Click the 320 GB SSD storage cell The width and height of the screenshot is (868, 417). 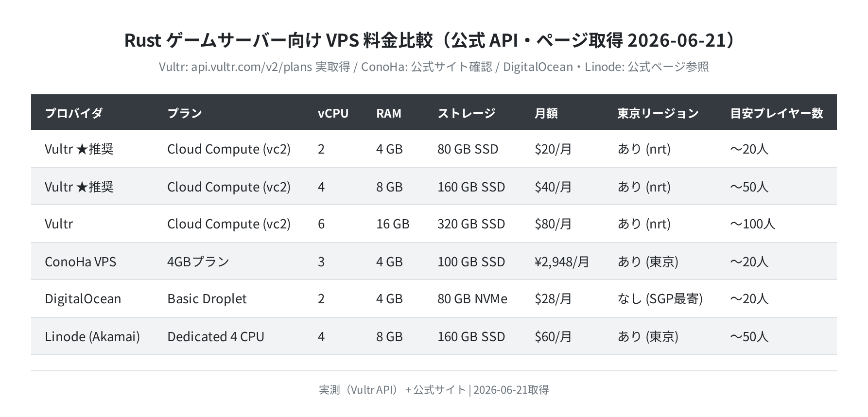pos(471,224)
